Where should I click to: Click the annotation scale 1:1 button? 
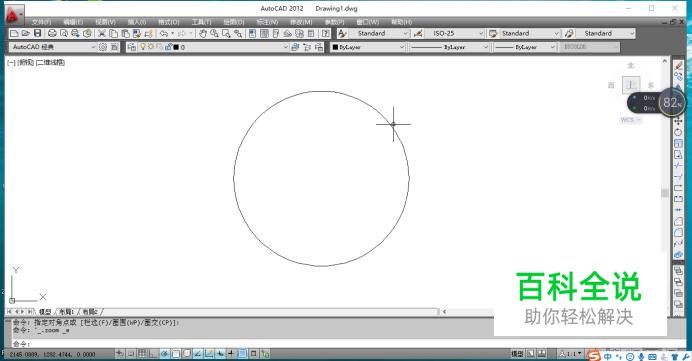[x=571, y=353]
